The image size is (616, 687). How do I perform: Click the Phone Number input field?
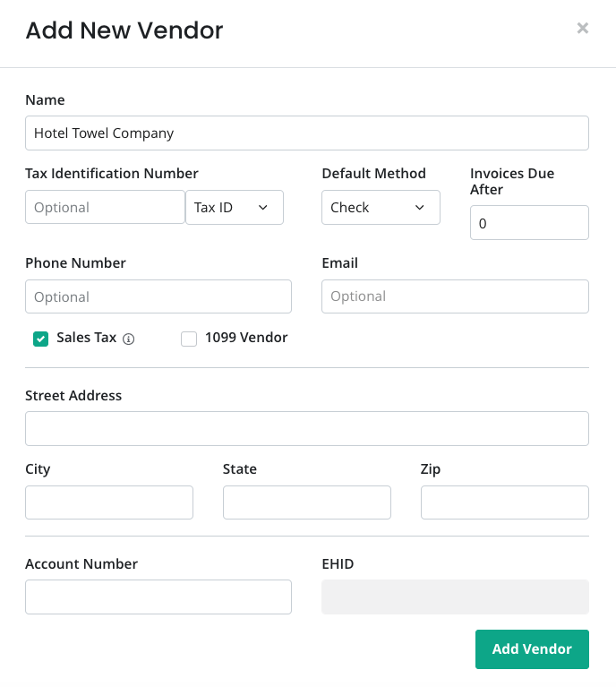point(158,296)
